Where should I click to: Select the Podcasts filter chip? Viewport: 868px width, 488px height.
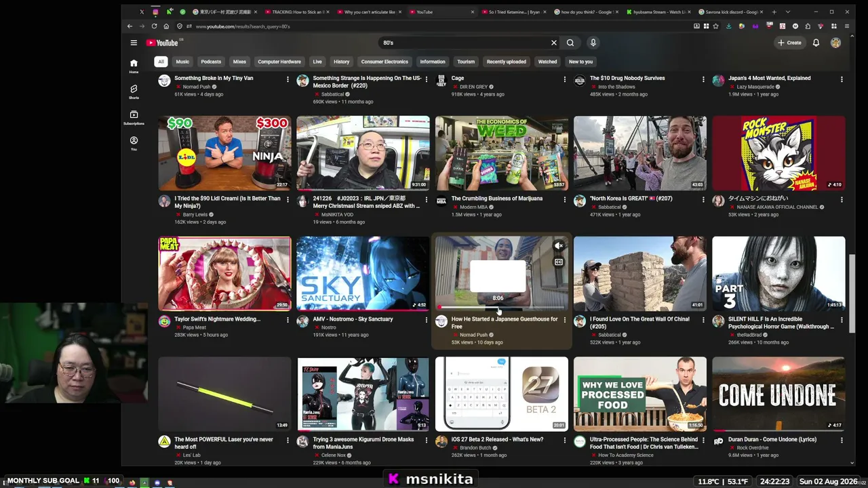click(211, 62)
